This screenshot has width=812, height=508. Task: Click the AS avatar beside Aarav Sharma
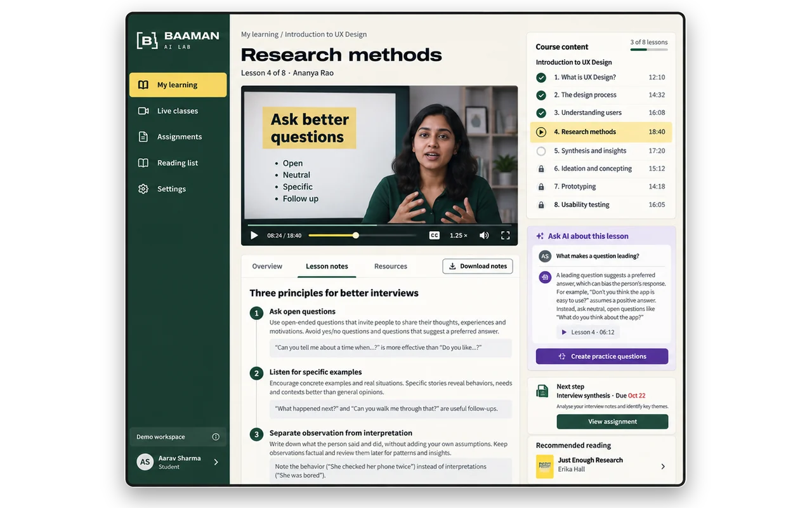145,462
